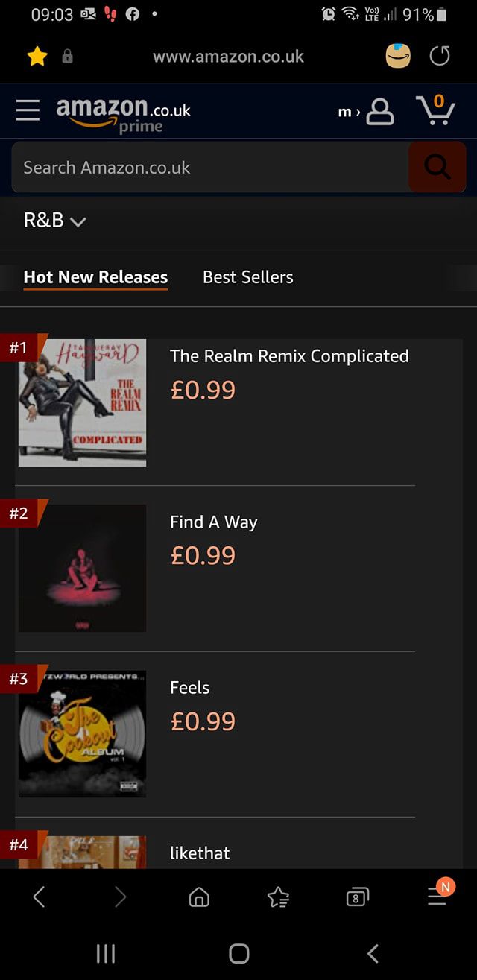Viewport: 477px width, 980px height.
Task: Toggle the yellow bookmark star
Action: click(37, 56)
